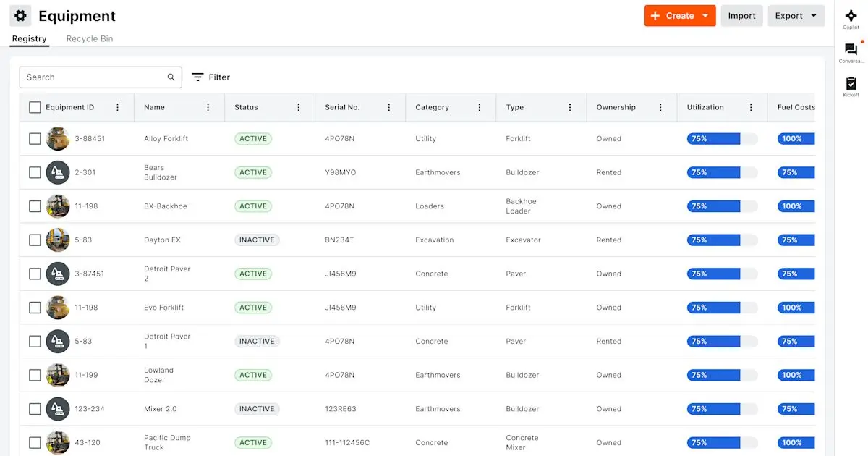Open the Copilot sidebar icon

851,15
